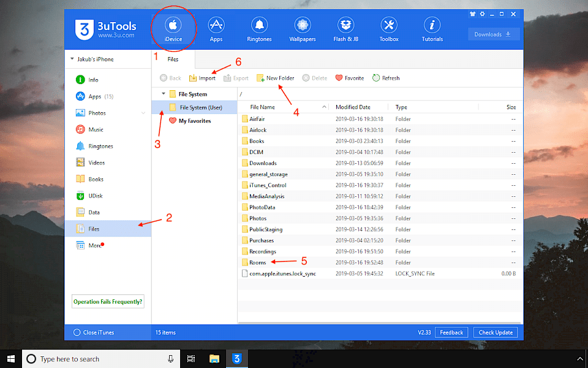
Task: Click the Favorite heart button
Action: 350,78
